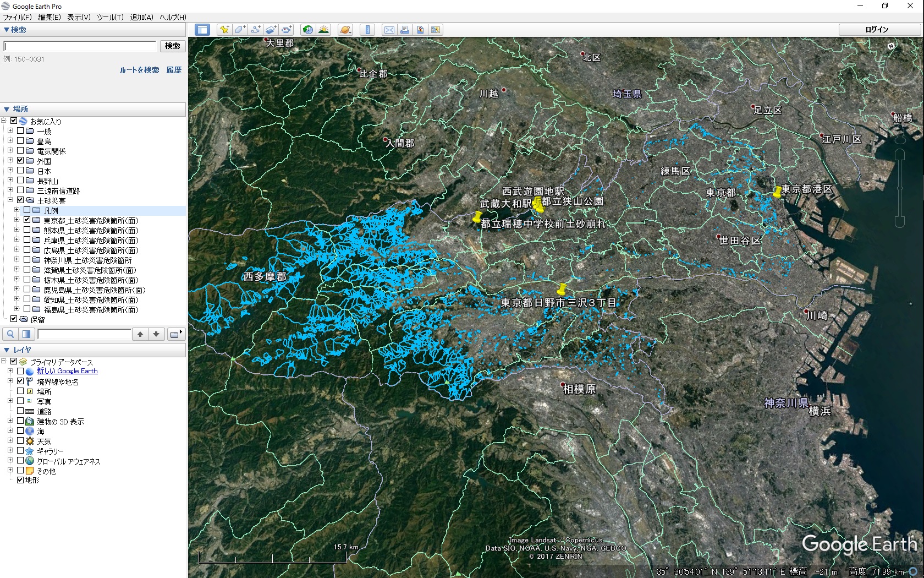The image size is (924, 578).
Task: Click yellow pin at 都立瑞穂中学校前土砂崩れ
Action: point(477,216)
